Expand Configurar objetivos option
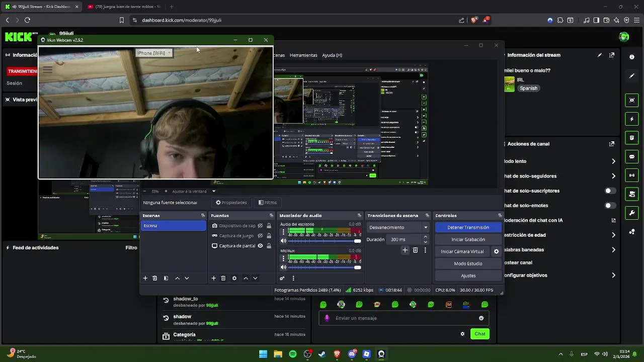This screenshot has width=644, height=362. [613, 276]
